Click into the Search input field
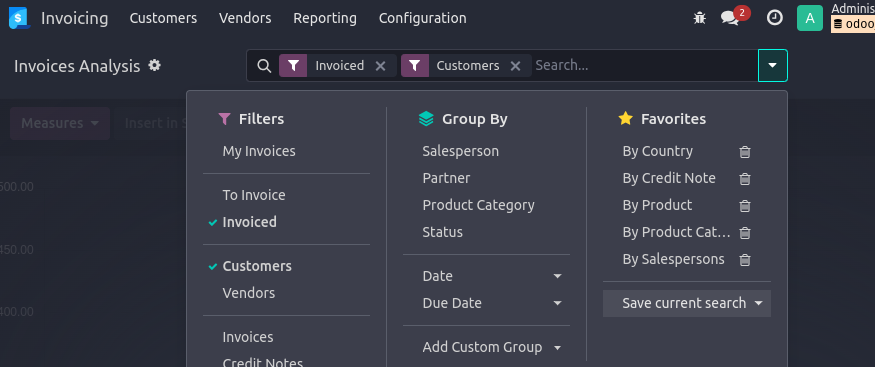Image resolution: width=875 pixels, height=367 pixels. tap(644, 65)
